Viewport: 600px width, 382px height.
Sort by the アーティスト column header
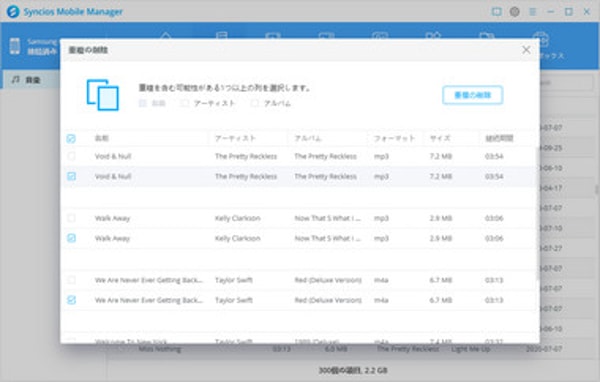(x=235, y=138)
